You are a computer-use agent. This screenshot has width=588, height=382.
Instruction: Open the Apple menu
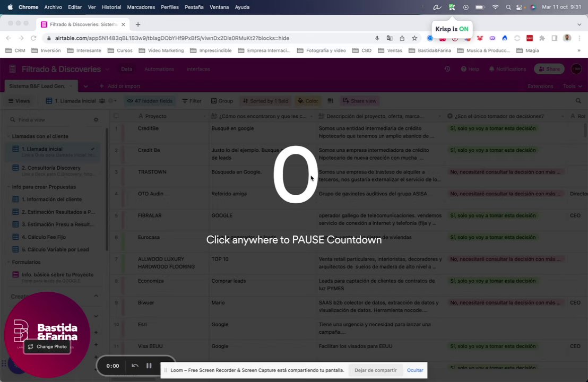pyautogui.click(x=10, y=7)
